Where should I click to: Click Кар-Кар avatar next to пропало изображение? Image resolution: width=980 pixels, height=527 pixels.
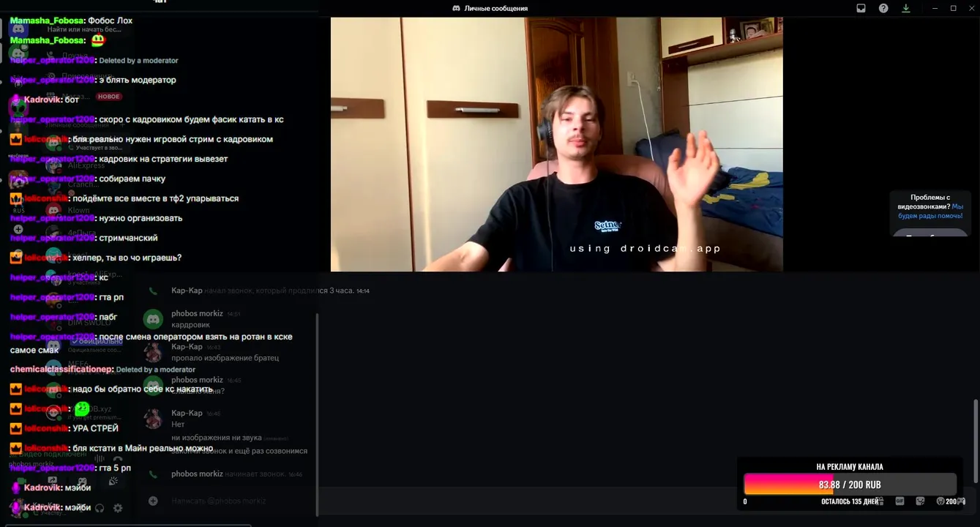(x=153, y=352)
